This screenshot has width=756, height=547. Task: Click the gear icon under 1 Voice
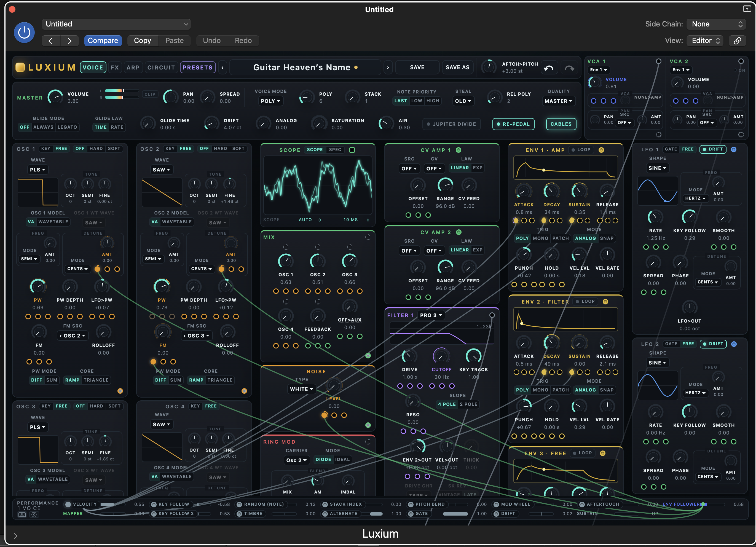[34, 514]
